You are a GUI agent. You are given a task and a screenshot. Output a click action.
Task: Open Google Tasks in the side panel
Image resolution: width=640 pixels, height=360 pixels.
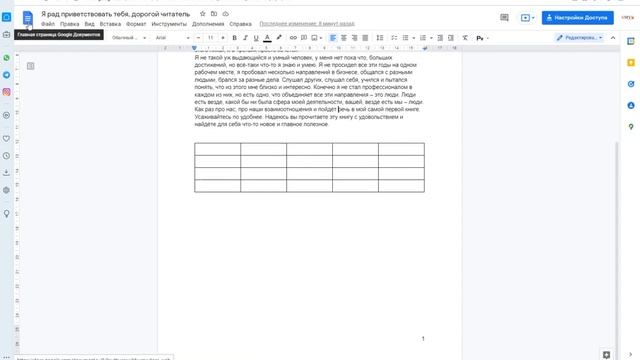[631, 84]
